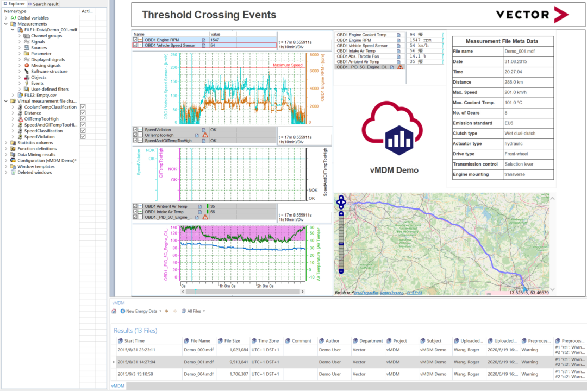Click the vMDM home icon
The width and height of the screenshot is (587, 392).
pos(114,311)
